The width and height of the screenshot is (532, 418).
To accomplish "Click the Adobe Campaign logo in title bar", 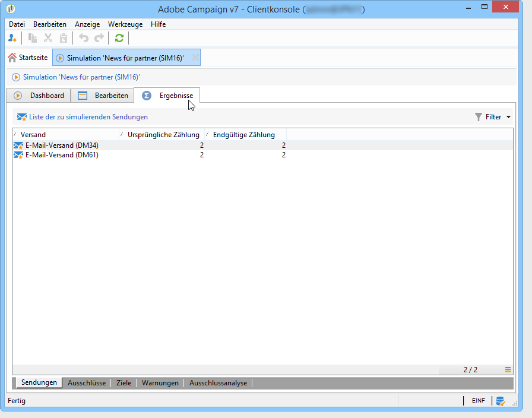I will 11,8.
